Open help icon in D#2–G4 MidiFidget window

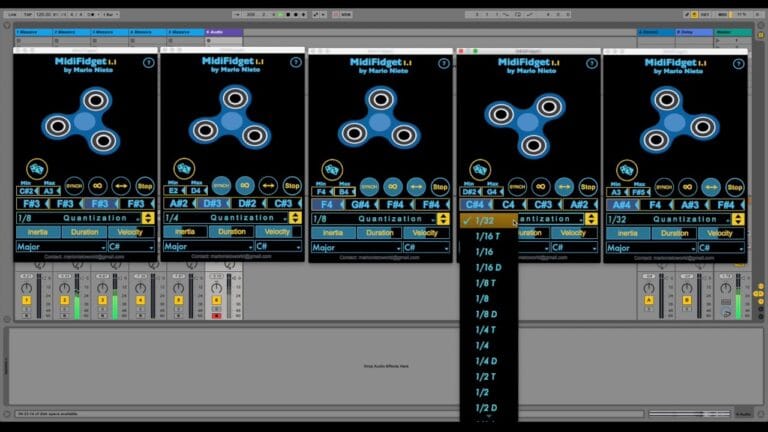pos(592,63)
